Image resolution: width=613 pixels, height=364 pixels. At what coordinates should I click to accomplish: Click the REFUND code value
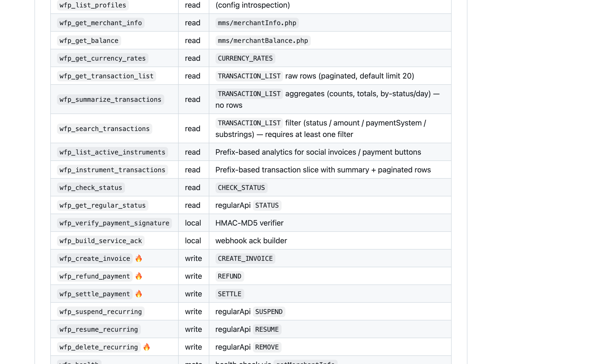[229, 276]
